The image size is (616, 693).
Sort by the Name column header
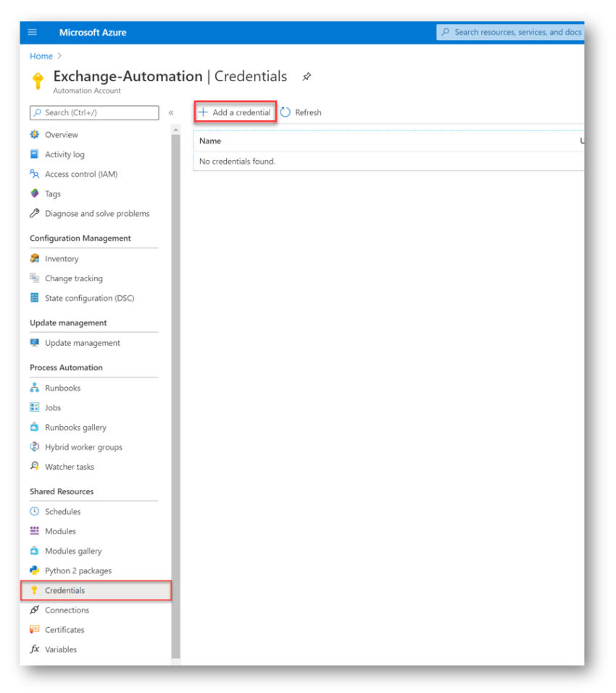210,141
